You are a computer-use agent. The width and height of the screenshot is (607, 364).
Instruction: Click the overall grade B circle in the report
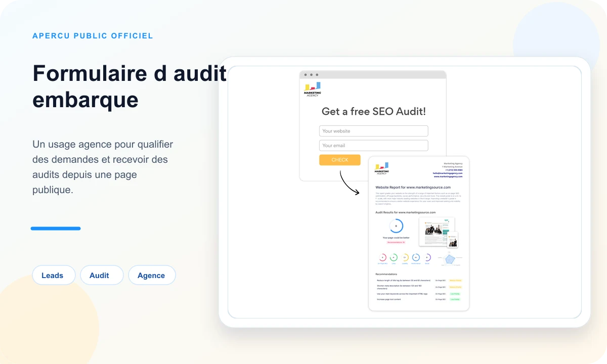[396, 226]
